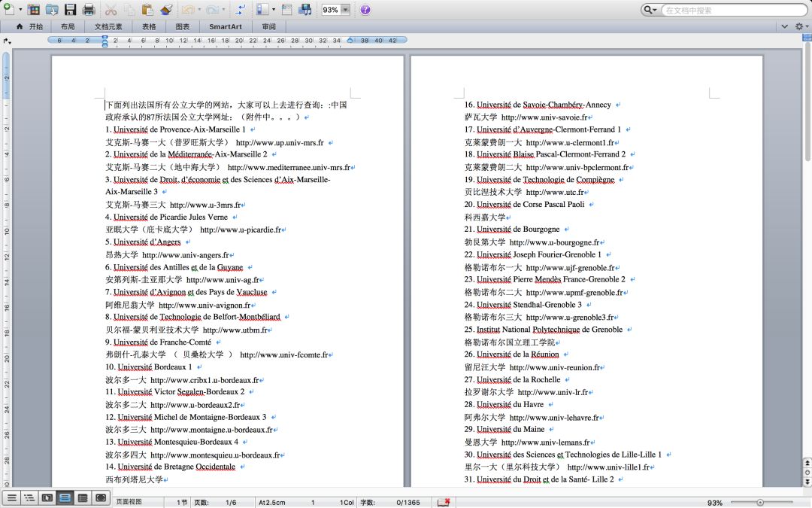The width and height of the screenshot is (812, 508).
Task: Open the 93% zoom combo box
Action: [x=335, y=10]
